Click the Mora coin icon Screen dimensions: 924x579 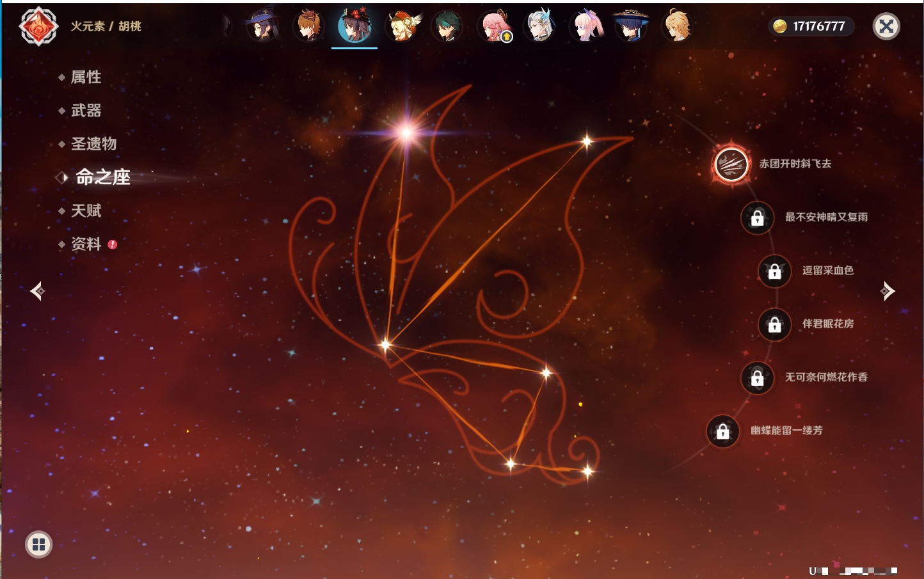(x=779, y=26)
